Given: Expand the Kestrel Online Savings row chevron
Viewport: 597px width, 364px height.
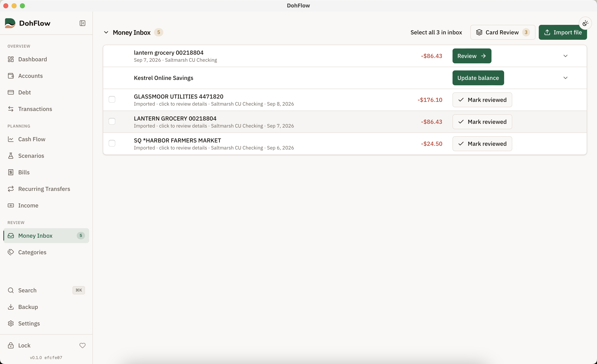Looking at the screenshot, I should click(565, 78).
